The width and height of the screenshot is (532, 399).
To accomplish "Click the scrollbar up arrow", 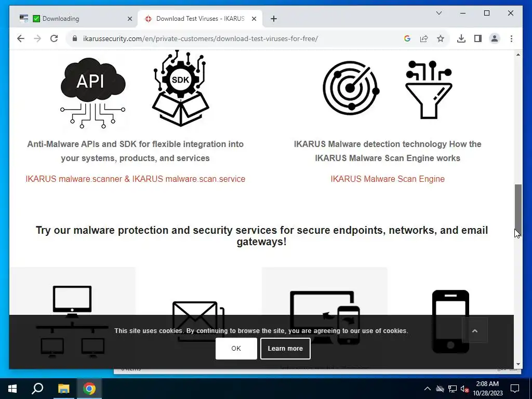I will pyautogui.click(x=518, y=55).
